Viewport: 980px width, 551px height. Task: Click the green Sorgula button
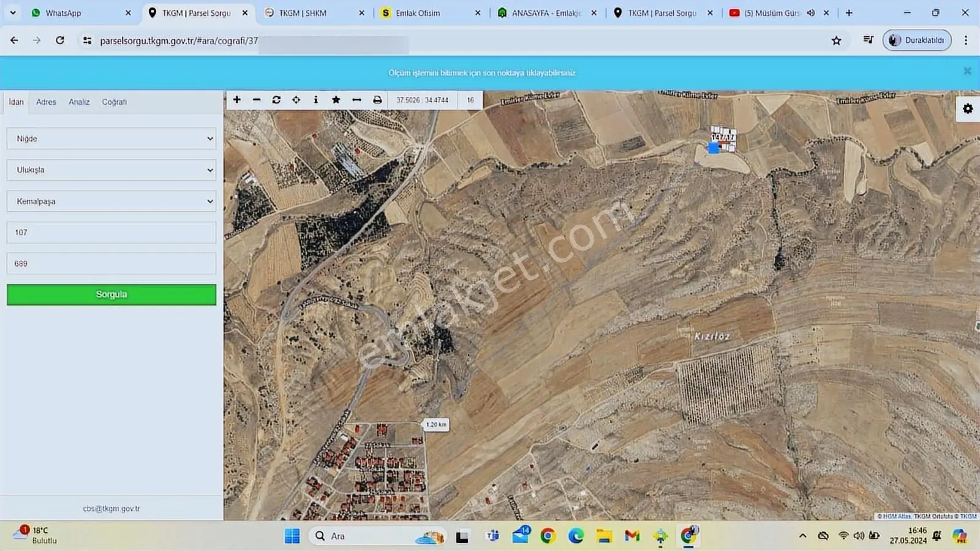coord(111,294)
